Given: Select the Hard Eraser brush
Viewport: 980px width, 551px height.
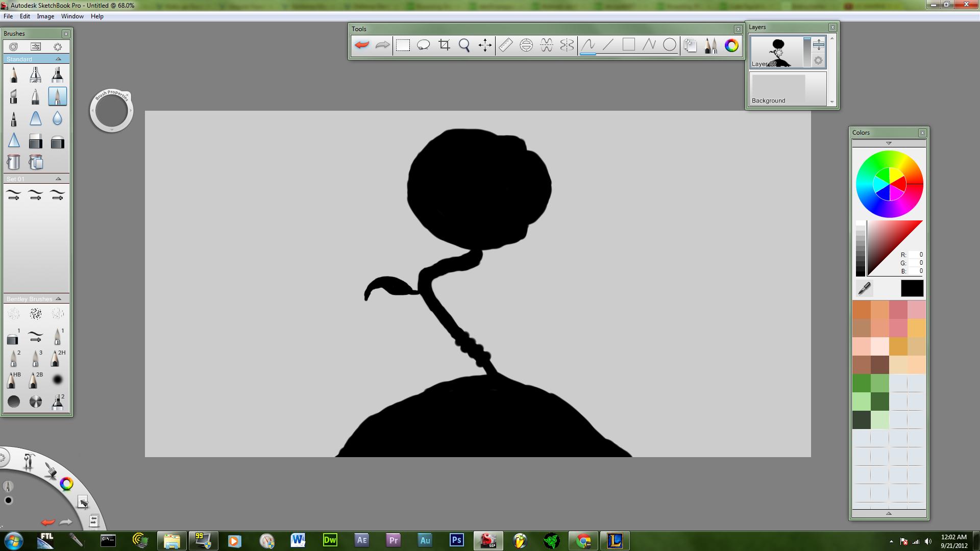Looking at the screenshot, I should [x=35, y=141].
